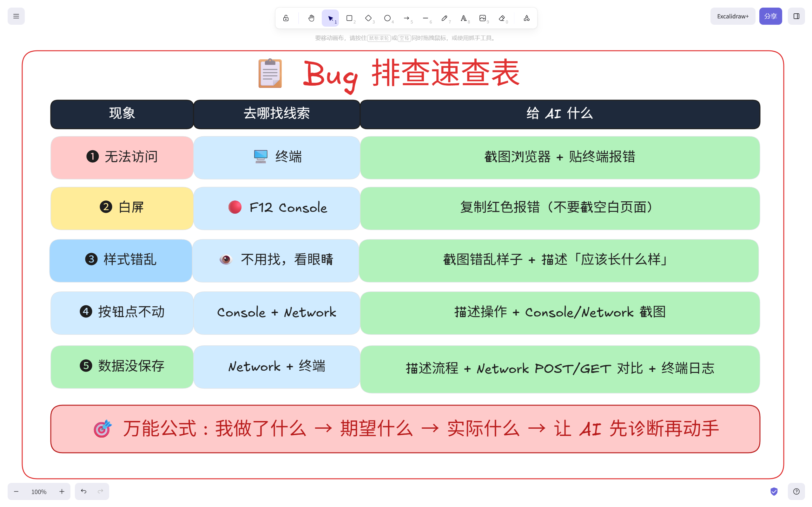812x507 pixels.
Task: Select the Diamond shape tool
Action: pyautogui.click(x=368, y=18)
